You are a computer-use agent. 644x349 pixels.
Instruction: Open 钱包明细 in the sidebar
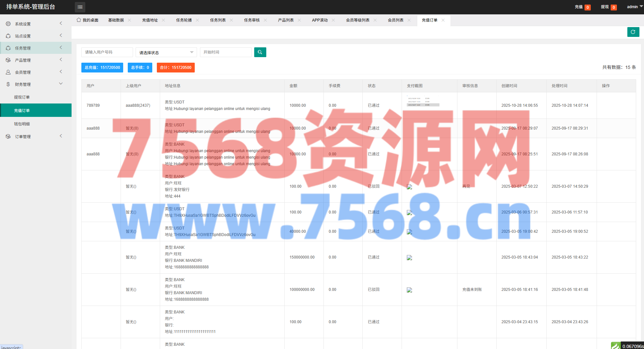coord(22,124)
